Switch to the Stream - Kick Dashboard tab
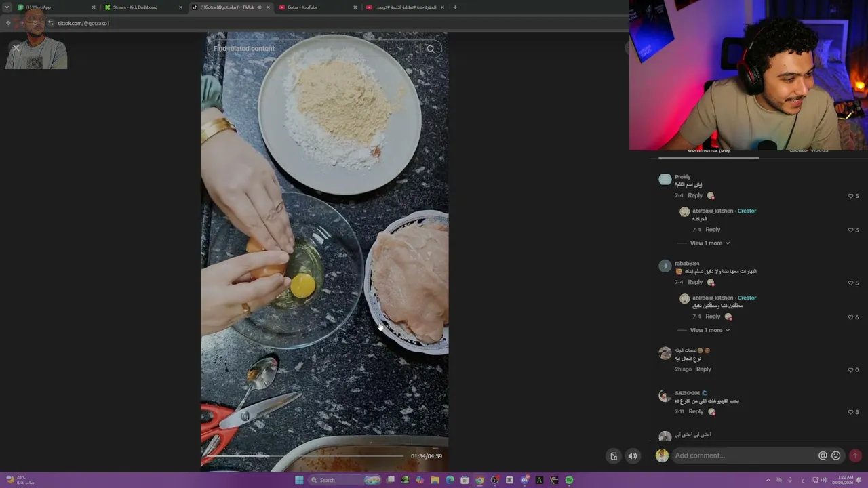The width and height of the screenshot is (868, 488). point(143,7)
